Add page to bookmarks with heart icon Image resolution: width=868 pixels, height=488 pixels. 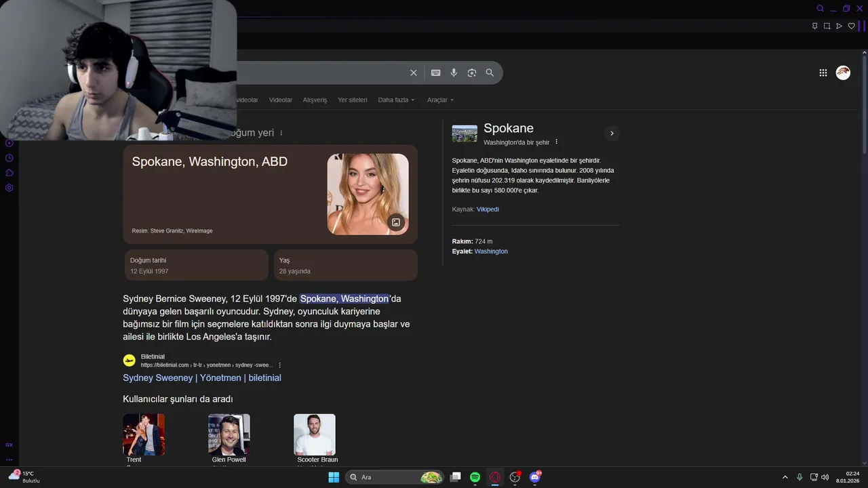(852, 26)
